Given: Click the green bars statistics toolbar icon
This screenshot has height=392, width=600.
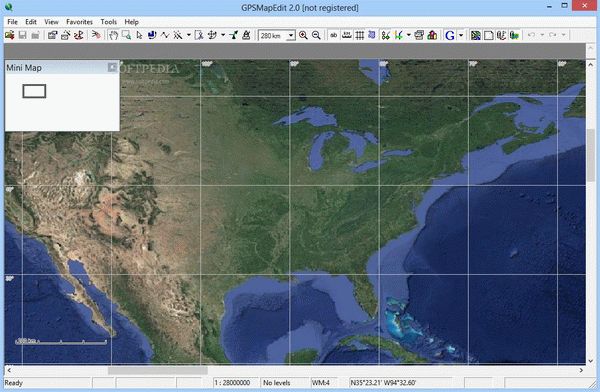Looking at the screenshot, I should point(515,36).
